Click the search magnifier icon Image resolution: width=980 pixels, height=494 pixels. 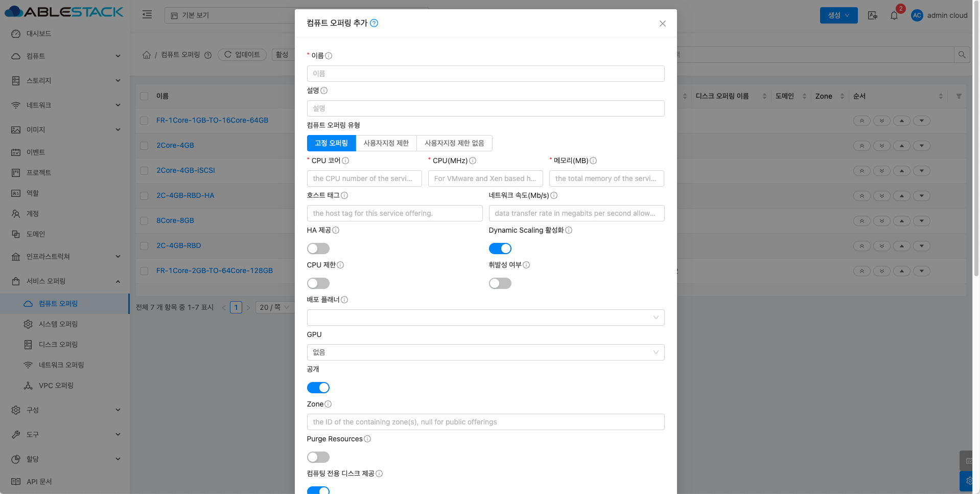962,55
